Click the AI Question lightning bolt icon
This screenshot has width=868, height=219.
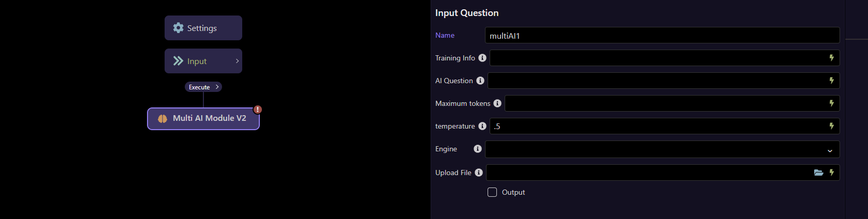(831, 81)
